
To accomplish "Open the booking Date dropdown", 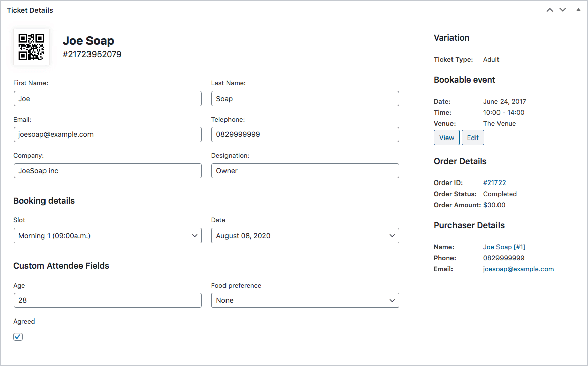I will [305, 236].
